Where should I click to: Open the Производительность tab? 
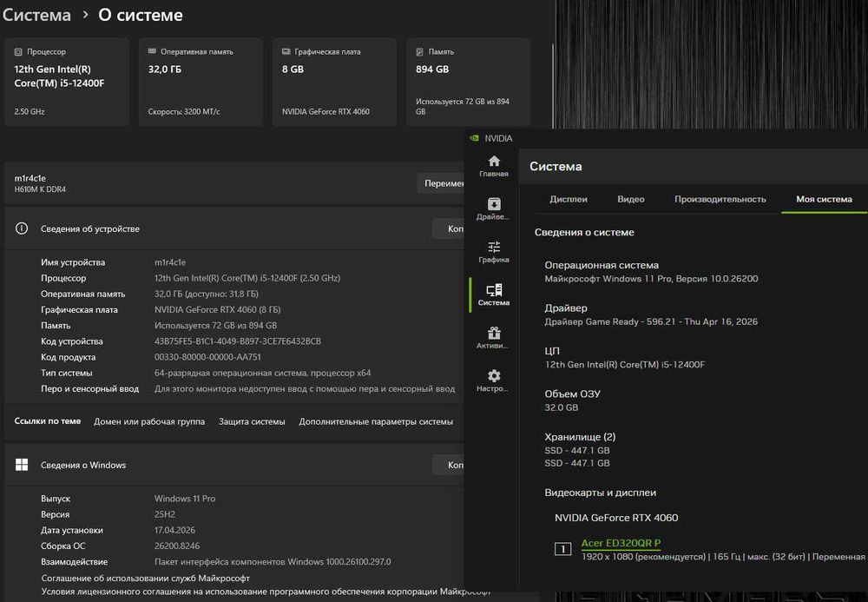[x=720, y=199]
